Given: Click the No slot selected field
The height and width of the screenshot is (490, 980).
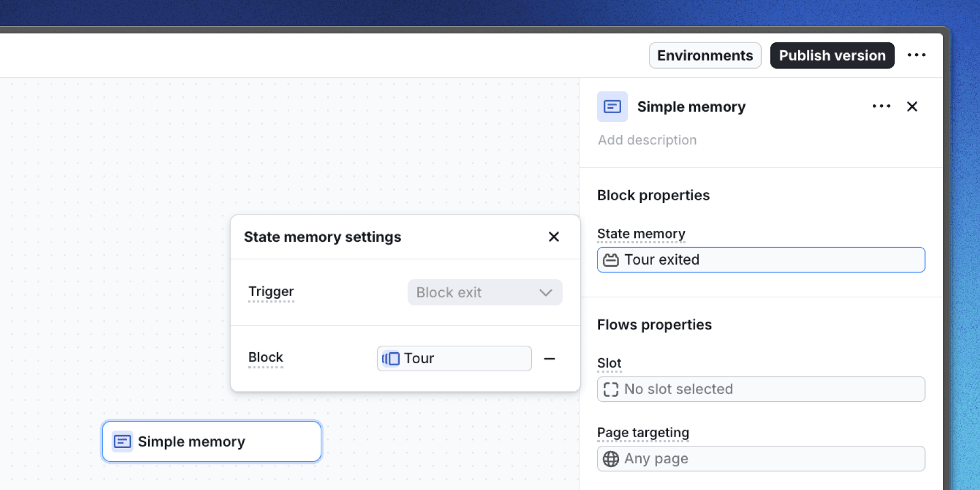Looking at the screenshot, I should (761, 389).
